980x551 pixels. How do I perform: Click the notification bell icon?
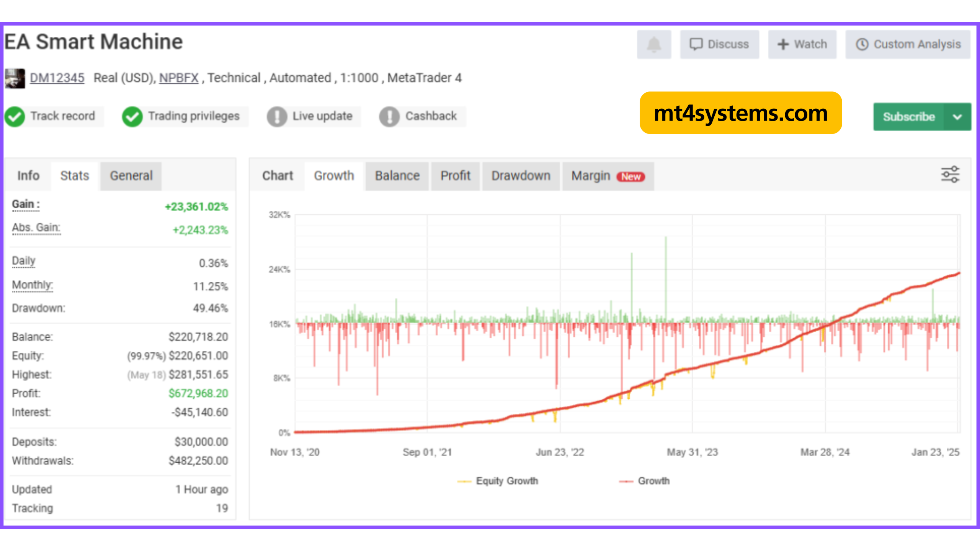[x=654, y=44]
